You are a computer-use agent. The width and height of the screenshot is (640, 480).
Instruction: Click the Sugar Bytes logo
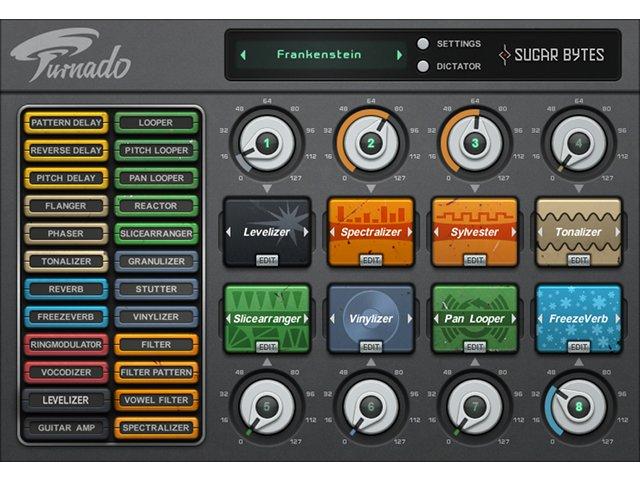(552, 54)
